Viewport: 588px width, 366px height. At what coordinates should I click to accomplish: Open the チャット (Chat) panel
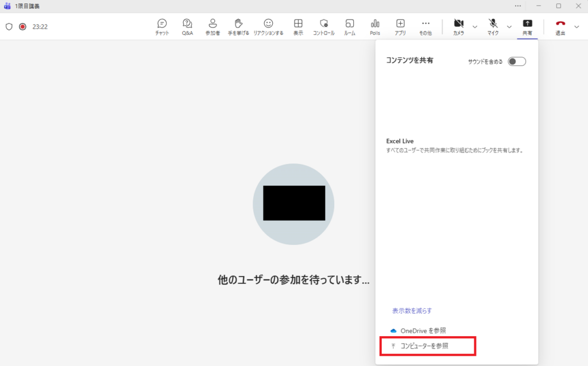click(162, 26)
